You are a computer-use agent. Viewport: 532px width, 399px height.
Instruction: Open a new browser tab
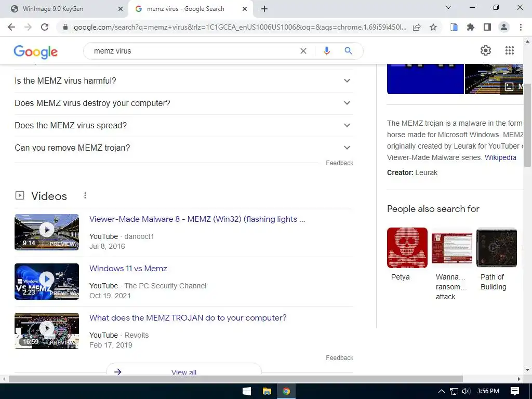pos(264,9)
